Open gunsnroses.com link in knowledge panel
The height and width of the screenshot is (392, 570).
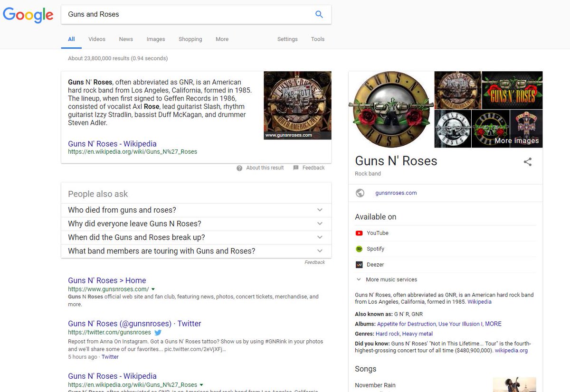click(396, 193)
